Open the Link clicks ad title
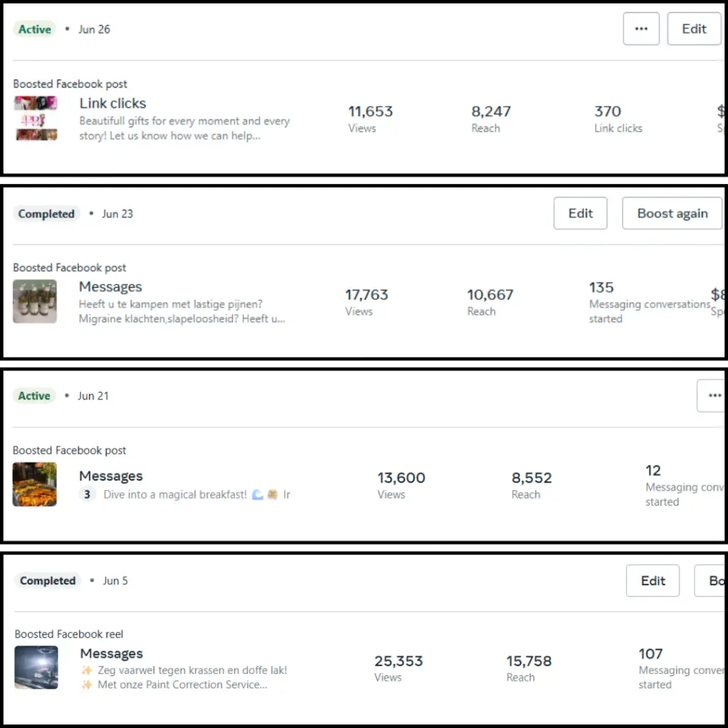This screenshot has height=728, width=728. point(112,104)
